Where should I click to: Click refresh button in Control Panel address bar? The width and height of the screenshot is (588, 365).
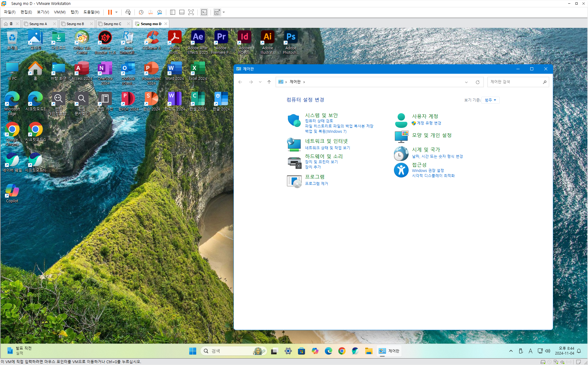pyautogui.click(x=477, y=82)
